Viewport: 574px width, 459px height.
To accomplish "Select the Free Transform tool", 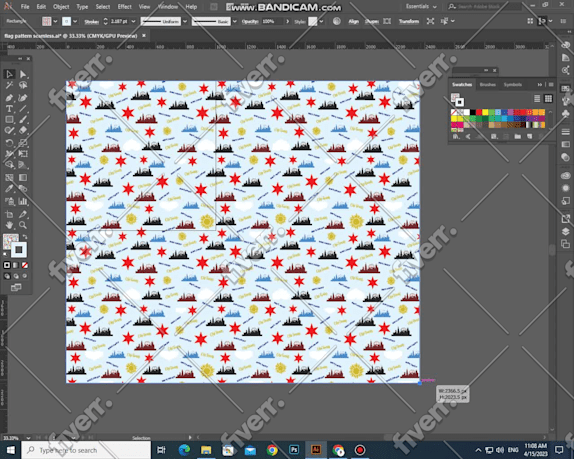I will [23, 154].
